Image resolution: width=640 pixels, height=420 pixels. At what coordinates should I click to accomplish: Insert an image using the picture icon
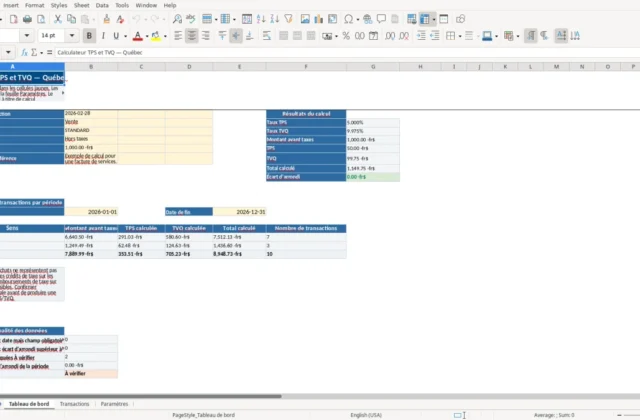(x=305, y=19)
